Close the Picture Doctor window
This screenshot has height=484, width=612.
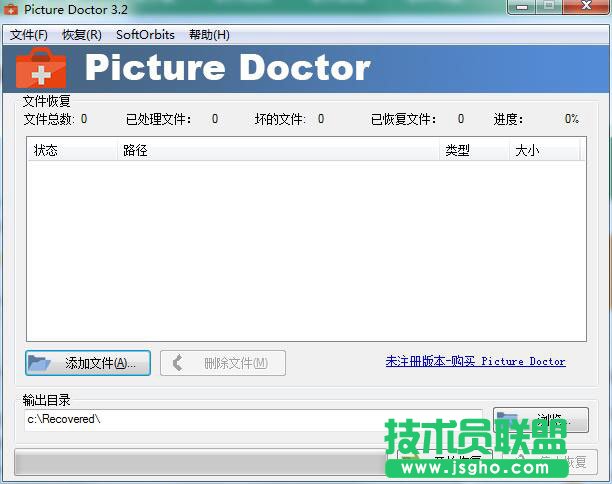point(586,7)
